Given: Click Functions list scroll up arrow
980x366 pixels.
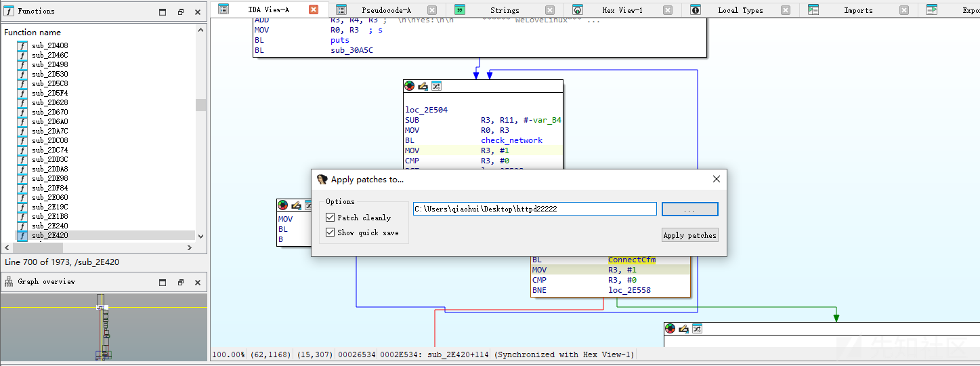Looking at the screenshot, I should (x=200, y=30).
